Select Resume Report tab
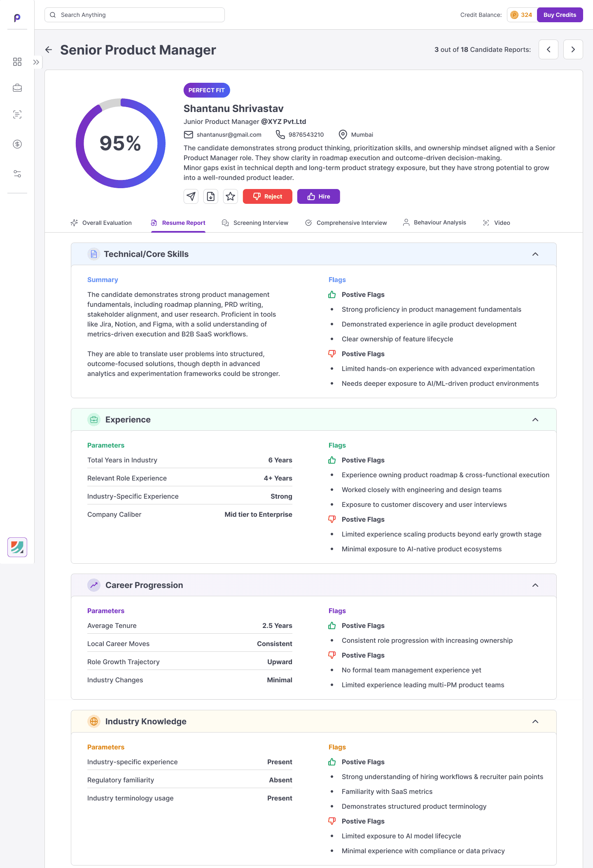Viewport: 593px width, 868px height. pos(178,223)
